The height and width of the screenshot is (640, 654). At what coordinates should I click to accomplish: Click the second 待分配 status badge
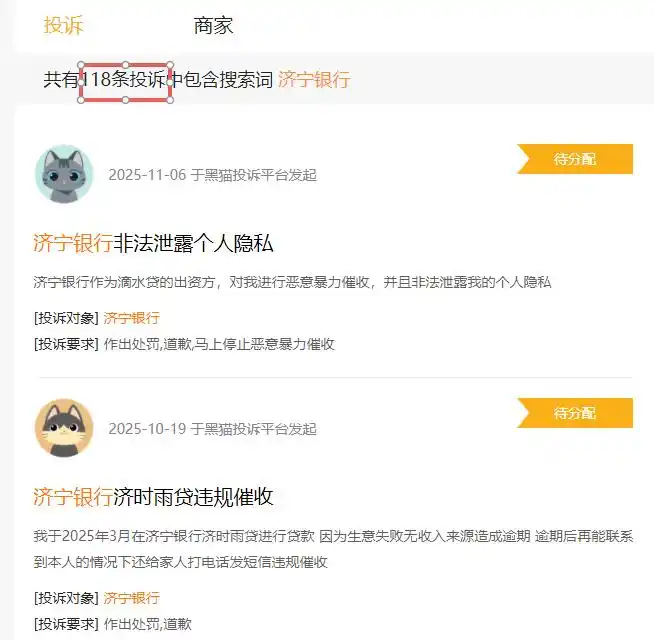(575, 413)
